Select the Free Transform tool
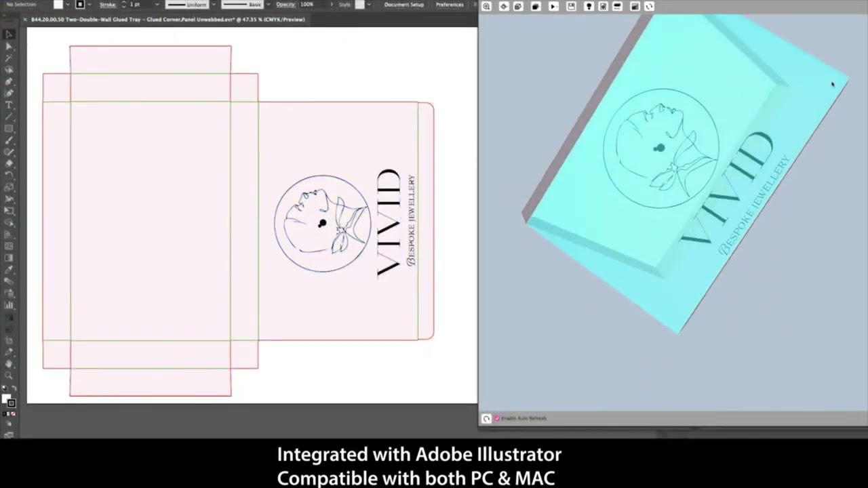The width and height of the screenshot is (868, 488). (9, 211)
